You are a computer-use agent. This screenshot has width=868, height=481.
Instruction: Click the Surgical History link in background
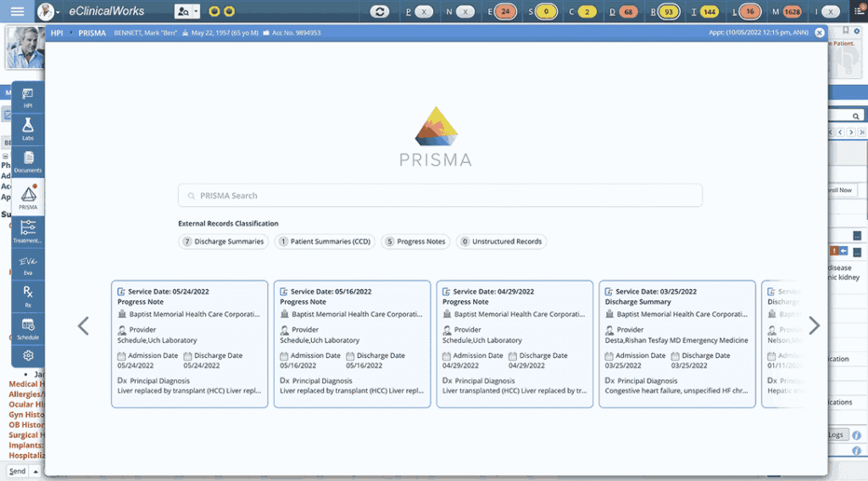tap(26, 435)
